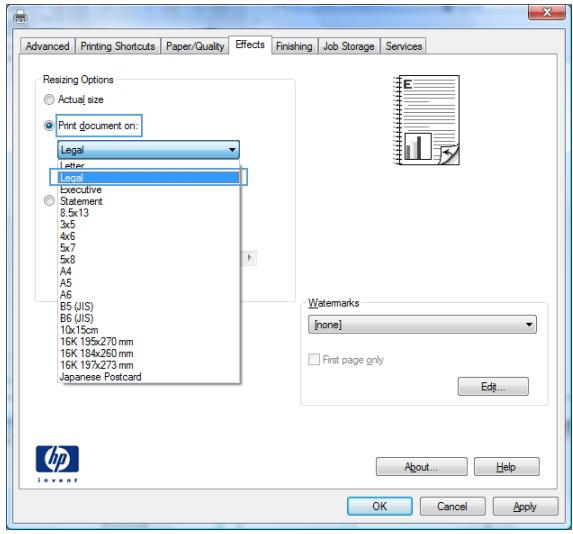573x534 pixels.
Task: Choose the highlighted Legal list entry
Action: tap(149, 177)
